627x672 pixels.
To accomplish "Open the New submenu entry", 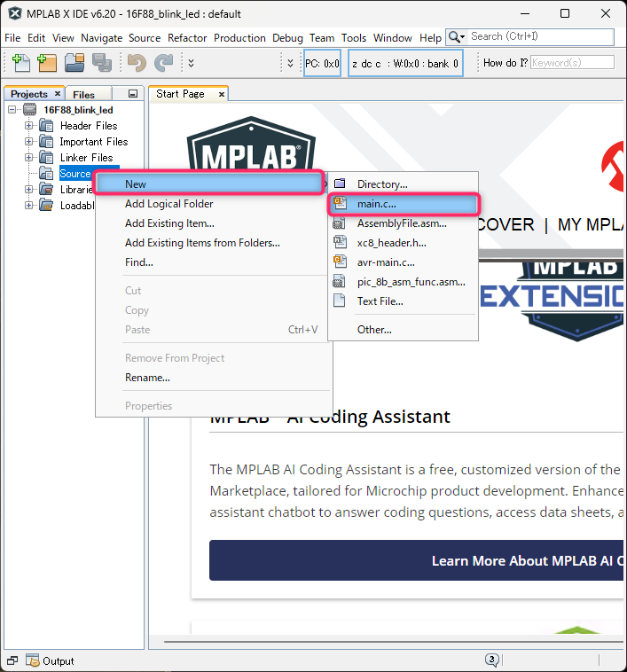I will [208, 184].
